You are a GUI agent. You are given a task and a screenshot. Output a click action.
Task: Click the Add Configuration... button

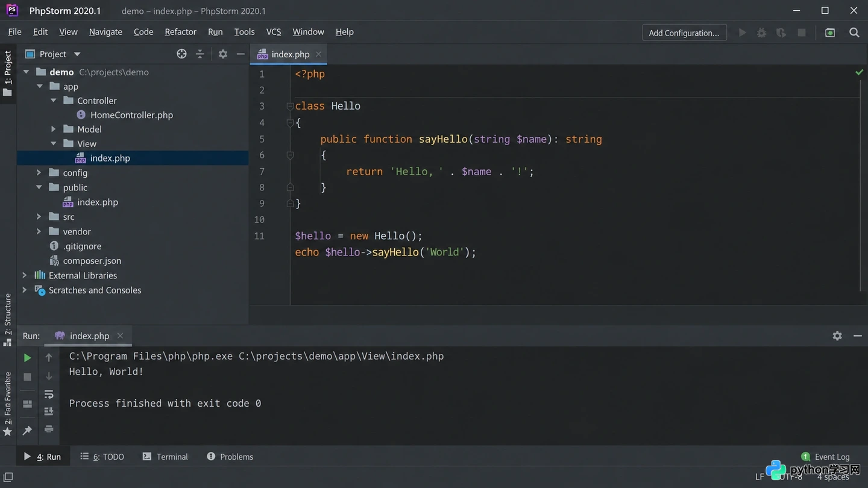(684, 33)
